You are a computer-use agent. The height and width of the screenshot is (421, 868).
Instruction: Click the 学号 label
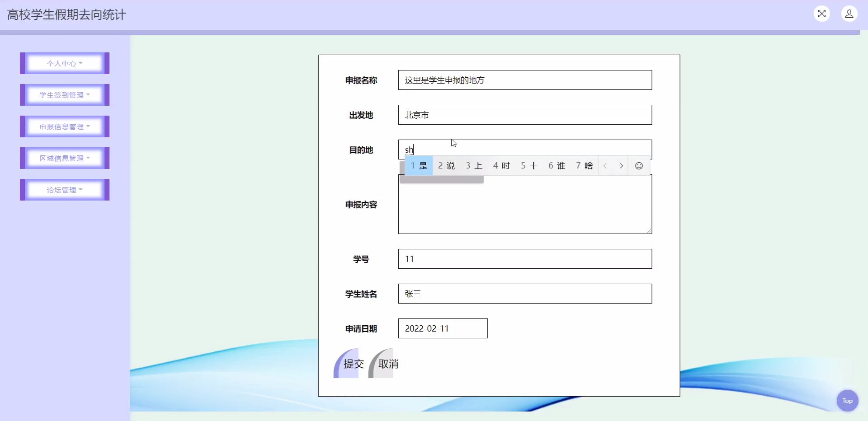(x=361, y=259)
